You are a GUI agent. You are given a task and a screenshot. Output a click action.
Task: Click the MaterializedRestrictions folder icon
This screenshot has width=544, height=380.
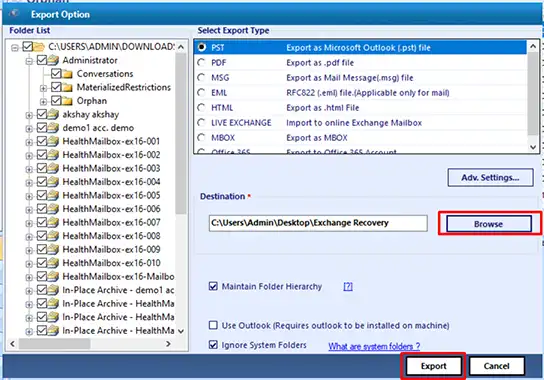point(68,87)
